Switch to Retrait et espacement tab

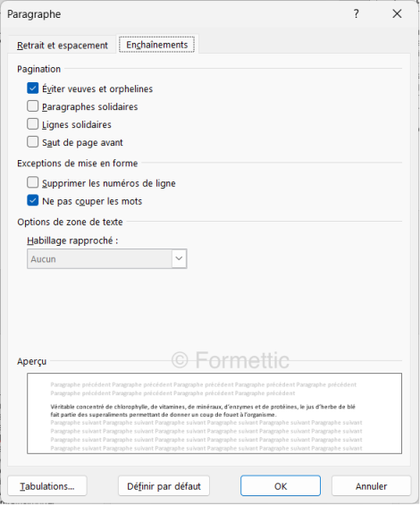pos(63,46)
